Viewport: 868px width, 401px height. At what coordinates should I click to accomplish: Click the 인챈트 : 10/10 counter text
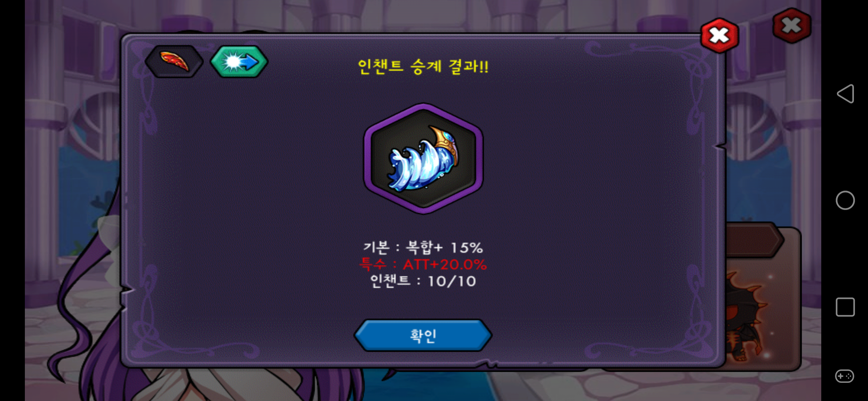tap(423, 281)
